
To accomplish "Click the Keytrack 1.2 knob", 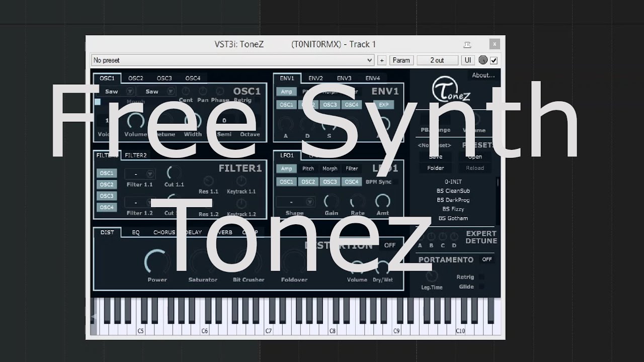I will [241, 204].
